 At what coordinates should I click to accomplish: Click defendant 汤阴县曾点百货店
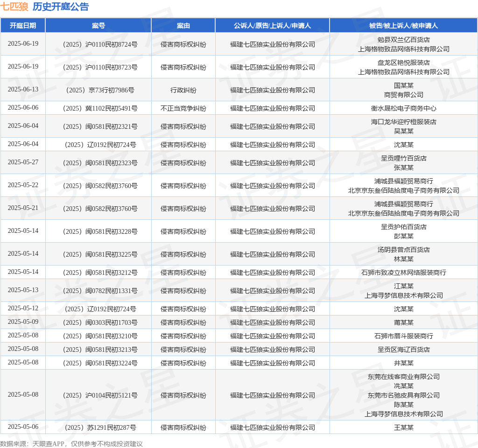(x=404, y=250)
